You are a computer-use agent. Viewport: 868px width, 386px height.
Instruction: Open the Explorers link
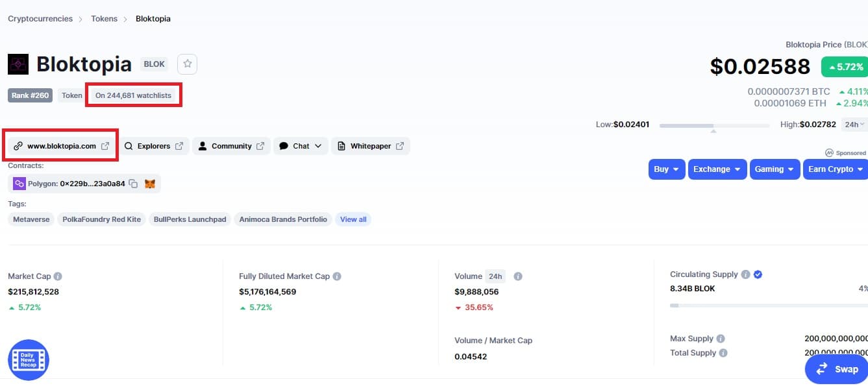[154, 146]
